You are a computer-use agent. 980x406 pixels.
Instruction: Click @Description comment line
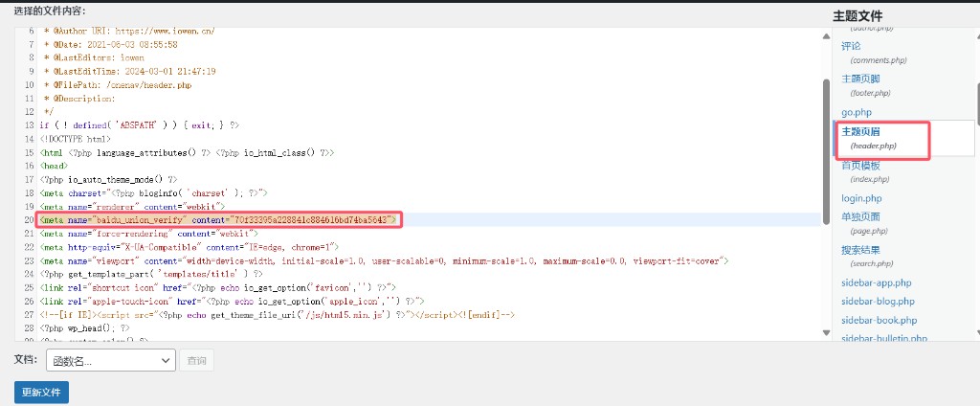coord(80,99)
